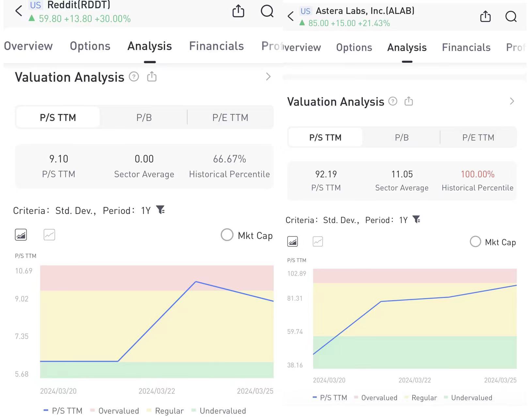Click the 10.69 axis label on Reddit's chart

point(24,271)
